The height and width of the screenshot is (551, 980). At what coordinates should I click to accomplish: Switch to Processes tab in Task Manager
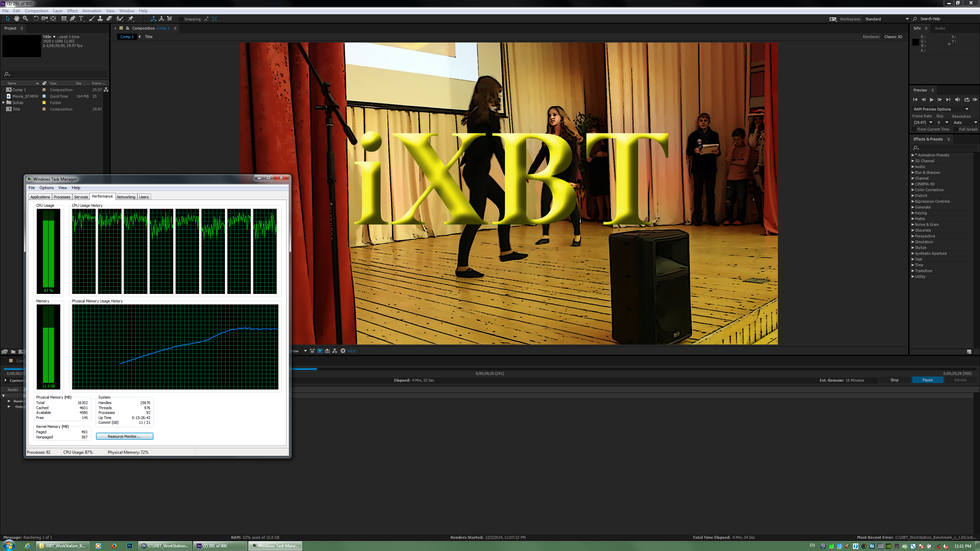62,197
